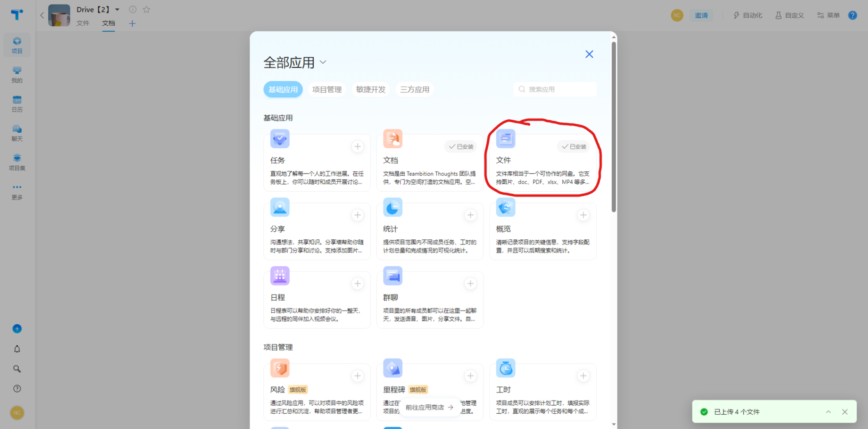Go to 前往应用商店 app store
Screen dimensions: 868x429
tap(429, 407)
